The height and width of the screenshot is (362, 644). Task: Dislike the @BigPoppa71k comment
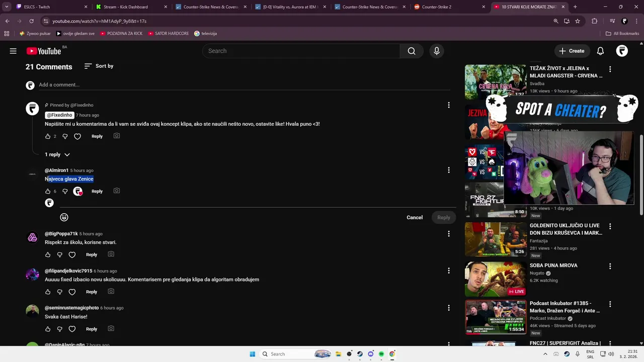pos(59,255)
